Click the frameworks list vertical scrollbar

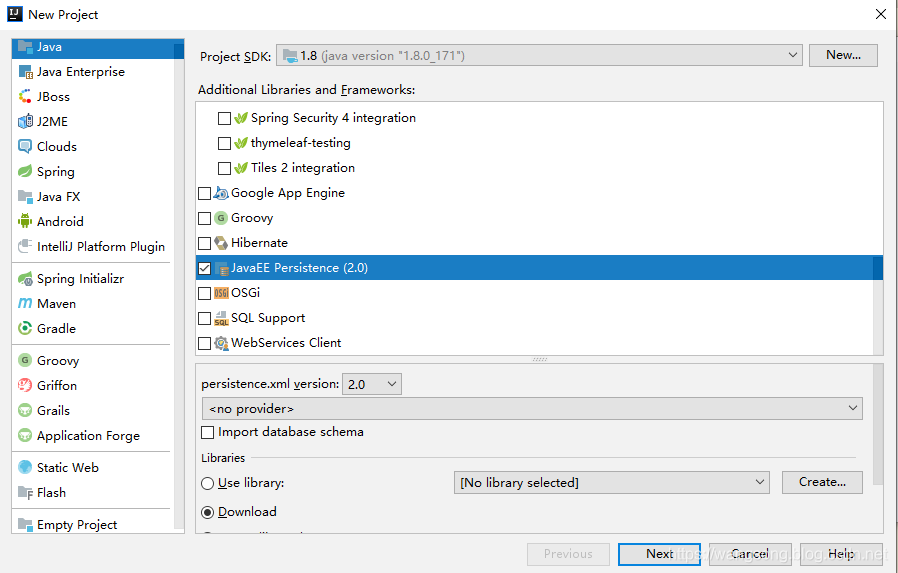point(877,268)
